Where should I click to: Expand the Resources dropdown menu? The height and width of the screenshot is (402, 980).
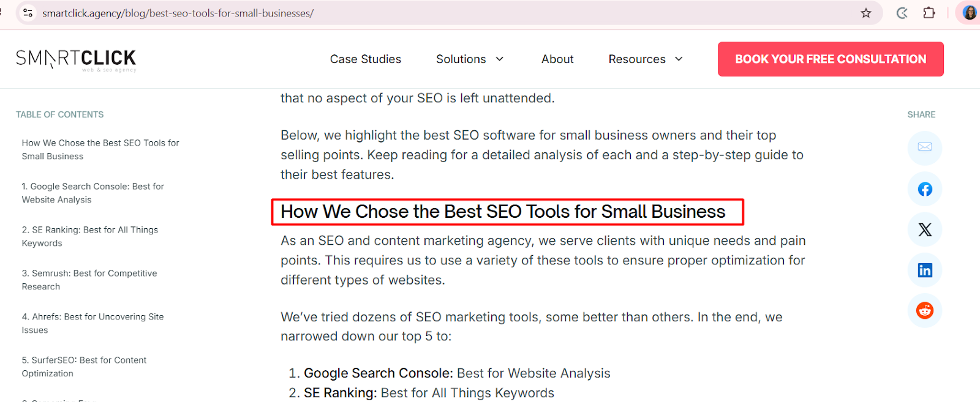pyautogui.click(x=645, y=59)
